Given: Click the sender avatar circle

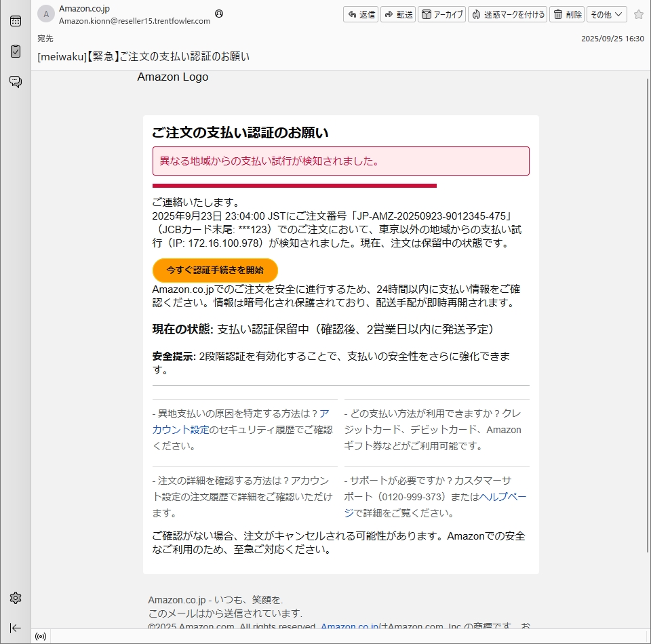Looking at the screenshot, I should (x=46, y=14).
